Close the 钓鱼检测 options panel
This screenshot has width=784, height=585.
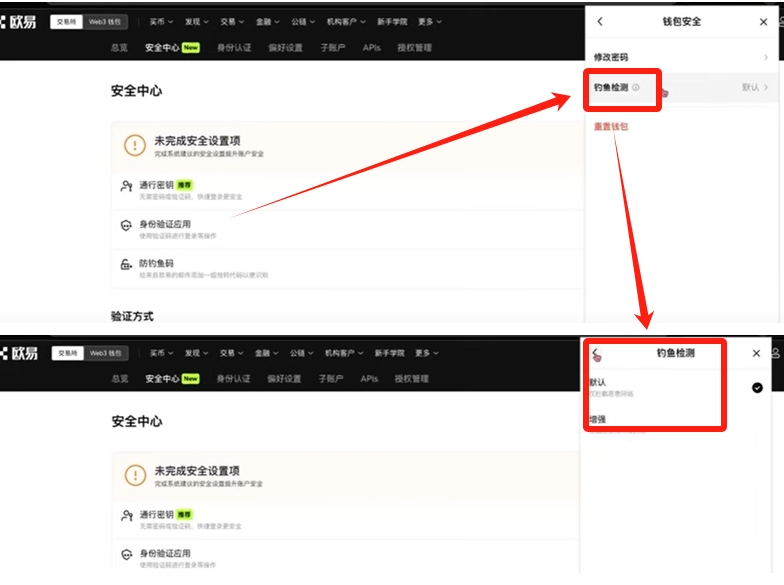tap(756, 353)
